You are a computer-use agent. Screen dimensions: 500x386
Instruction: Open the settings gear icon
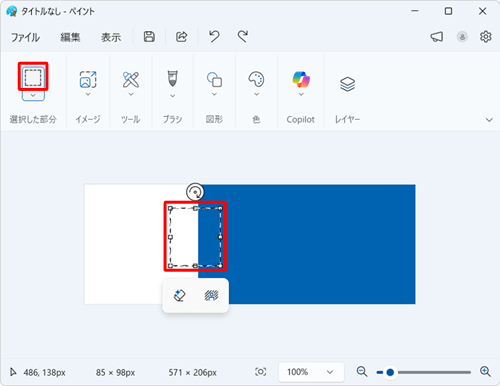[x=486, y=37]
